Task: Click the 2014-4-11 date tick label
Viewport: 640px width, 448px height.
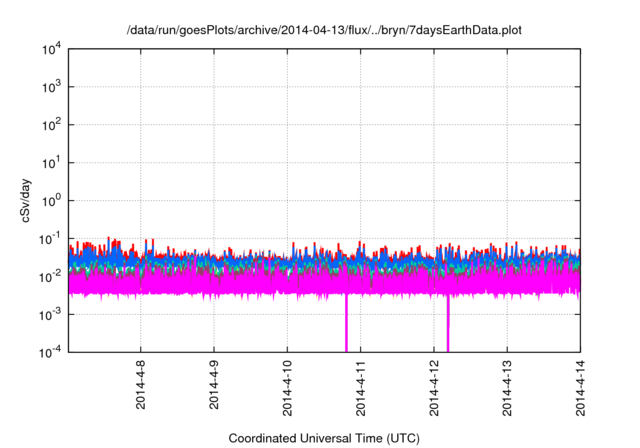Action: (360, 388)
